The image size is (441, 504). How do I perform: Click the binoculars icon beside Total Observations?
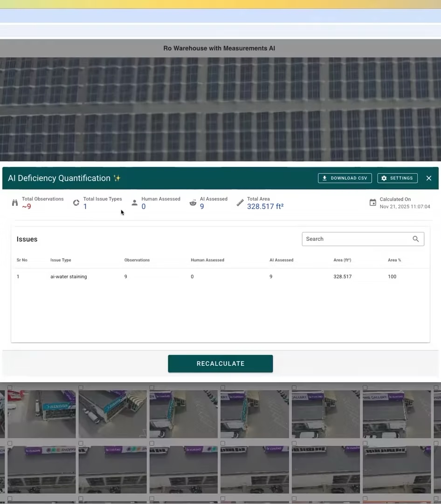tap(15, 203)
